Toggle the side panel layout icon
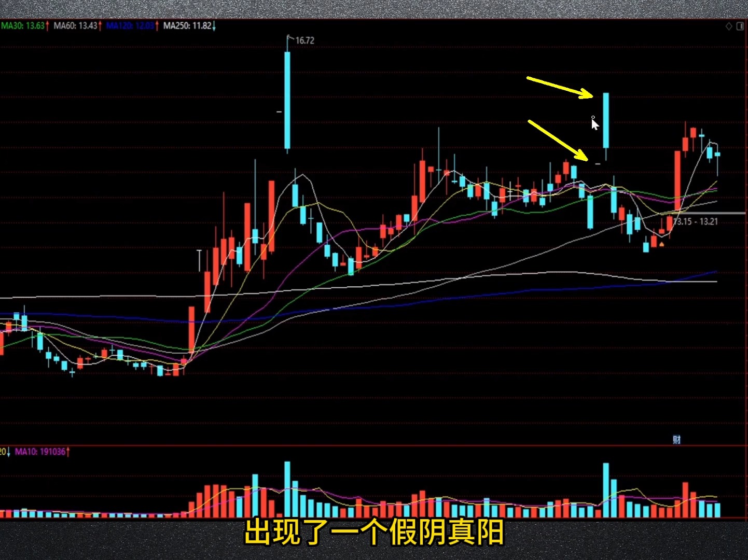748x560 pixels. pyautogui.click(x=740, y=26)
